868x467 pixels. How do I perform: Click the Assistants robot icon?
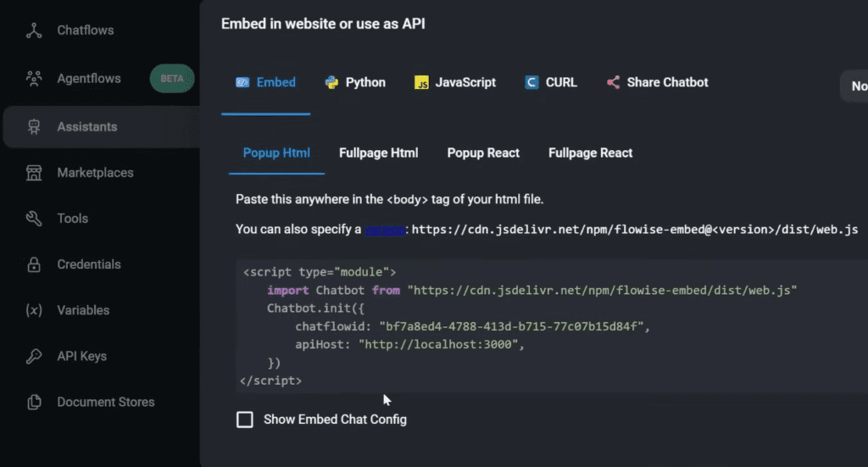34,127
